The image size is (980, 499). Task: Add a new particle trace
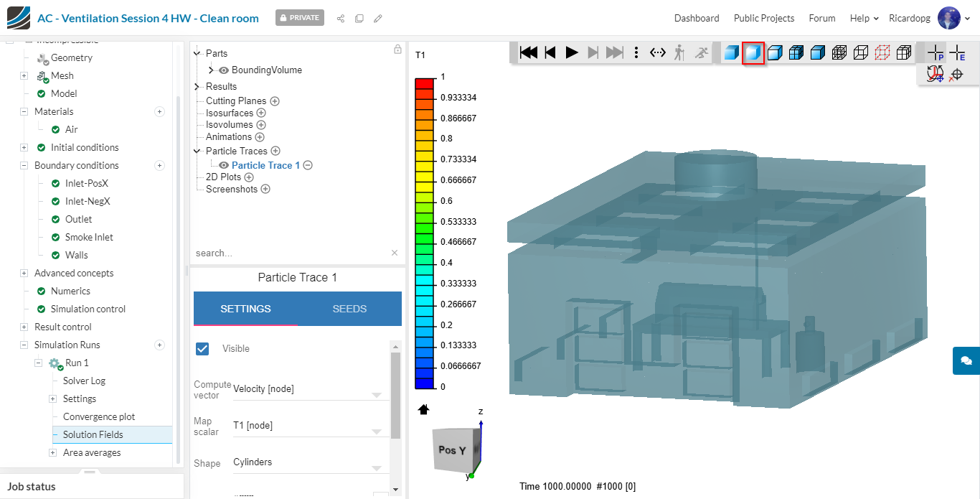275,151
